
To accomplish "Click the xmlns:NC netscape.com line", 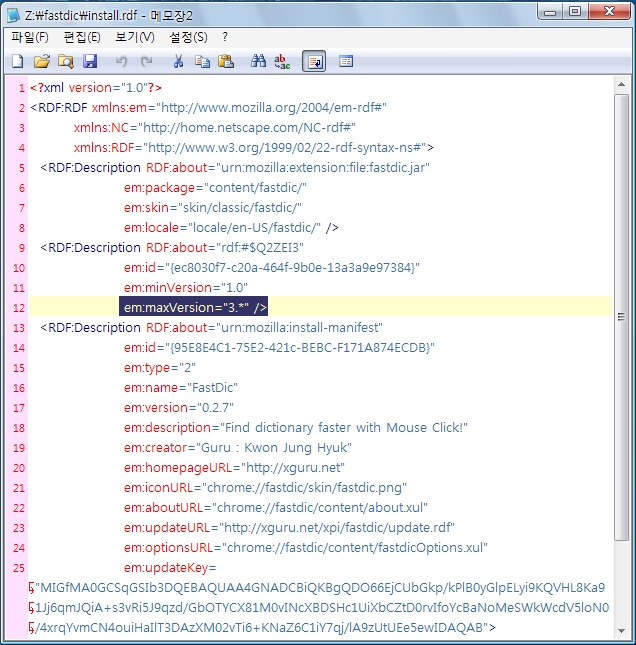I will coord(214,128).
